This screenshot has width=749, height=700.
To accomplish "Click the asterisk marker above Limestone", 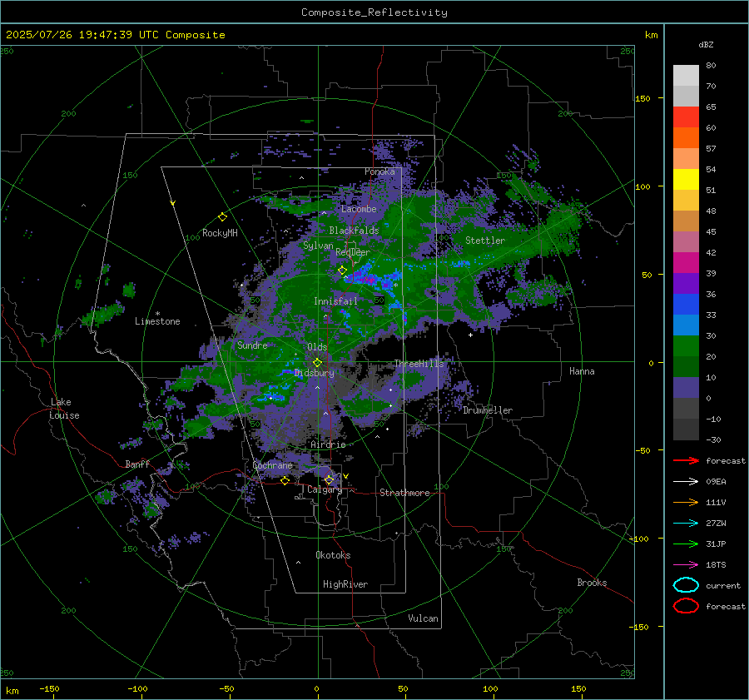I will (157, 314).
